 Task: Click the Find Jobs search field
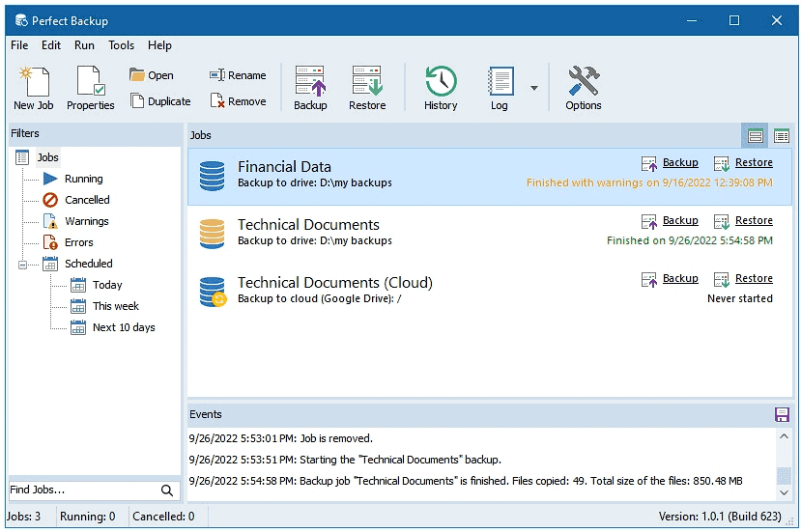click(x=84, y=490)
